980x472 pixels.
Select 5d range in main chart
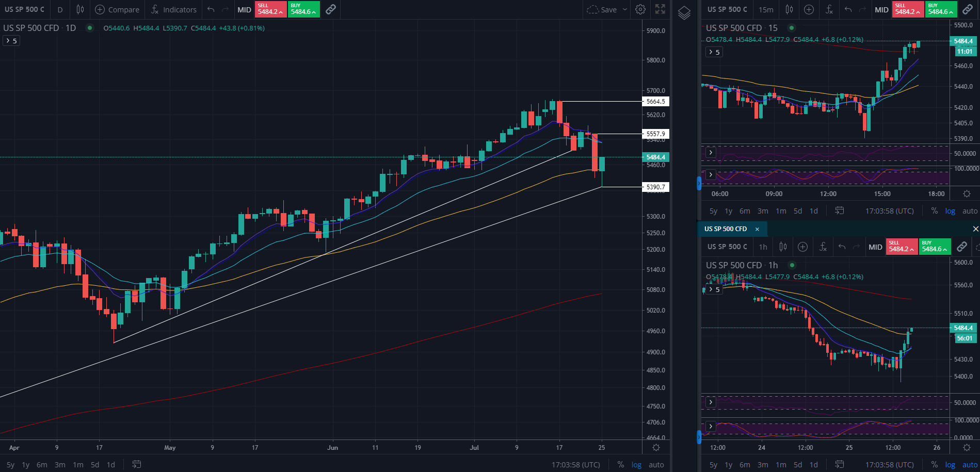click(95, 464)
